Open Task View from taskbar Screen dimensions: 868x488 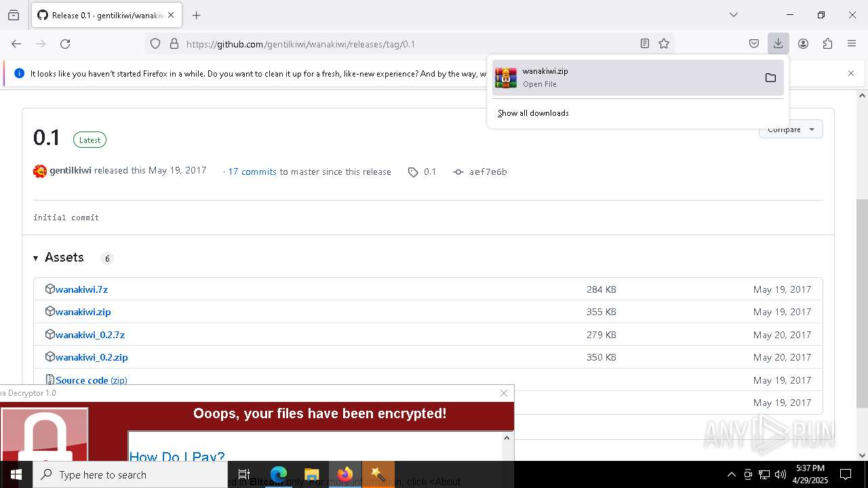[244, 474]
